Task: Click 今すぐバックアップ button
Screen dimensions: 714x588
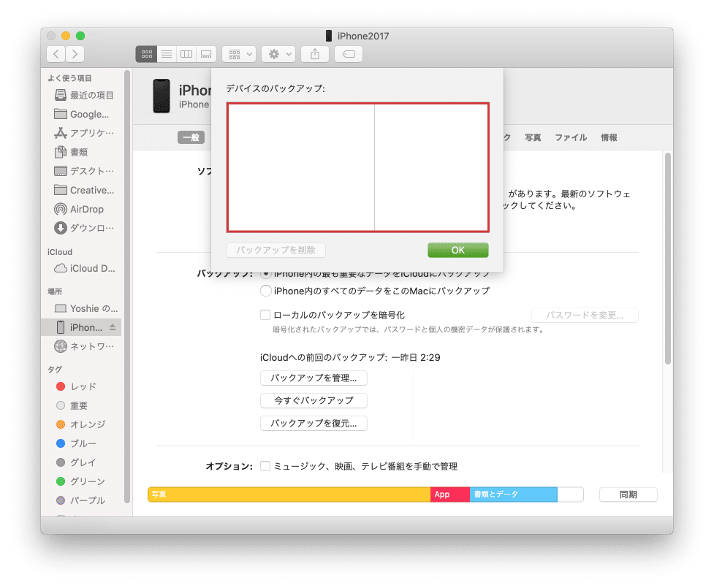Action: pyautogui.click(x=314, y=400)
